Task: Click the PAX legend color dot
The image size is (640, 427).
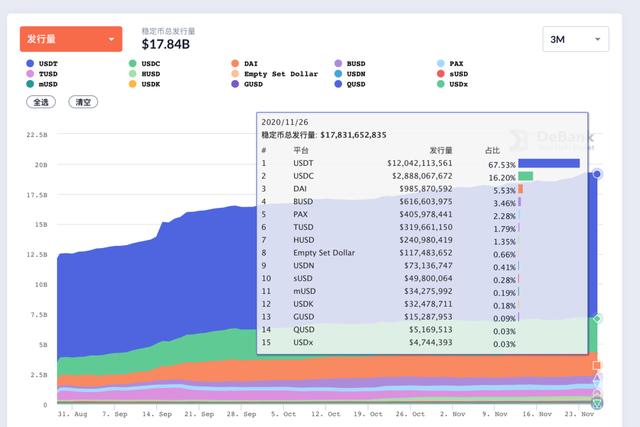Action: [x=441, y=63]
